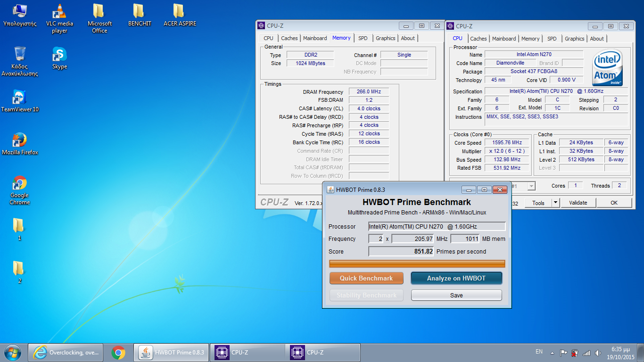Click Validate in CPU-Z

pyautogui.click(x=578, y=203)
